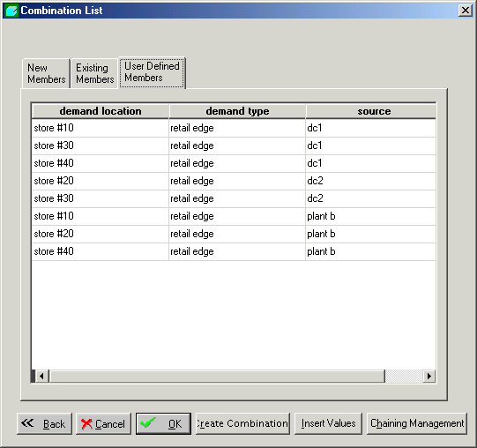Click retail edge in the store #30 dc1 row
This screenshot has height=448, width=477.
pyautogui.click(x=237, y=146)
